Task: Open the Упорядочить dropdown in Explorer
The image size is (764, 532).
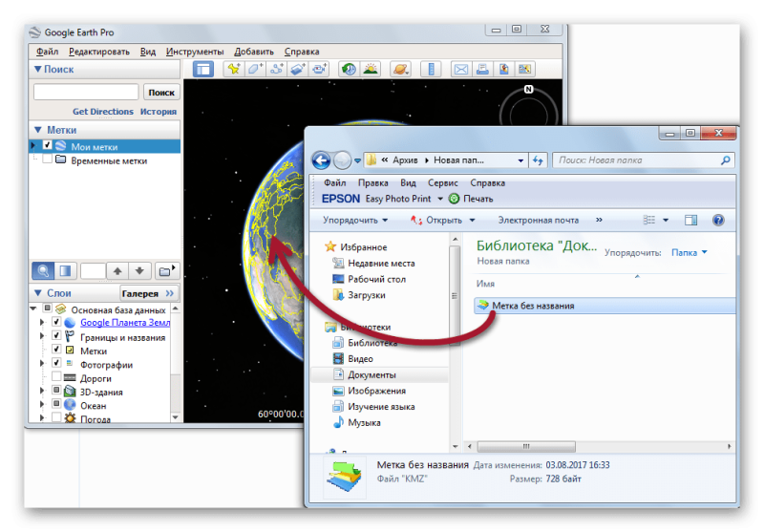Action: (x=355, y=221)
